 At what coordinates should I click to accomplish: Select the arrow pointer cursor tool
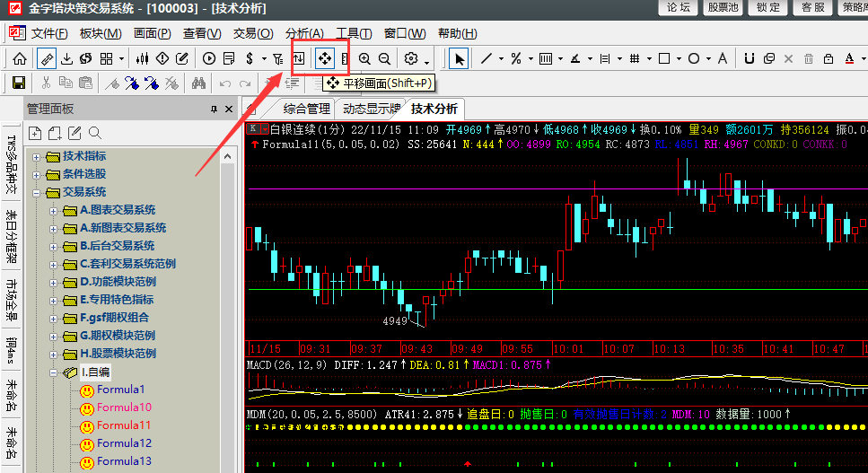click(x=459, y=58)
